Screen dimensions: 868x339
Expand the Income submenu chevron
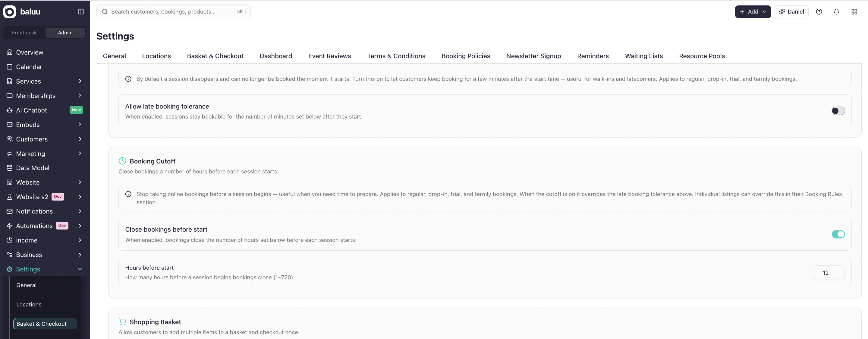click(80, 240)
